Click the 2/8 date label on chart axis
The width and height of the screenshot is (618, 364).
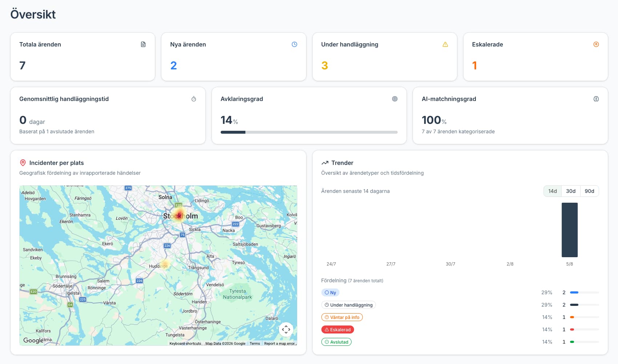(x=510, y=264)
